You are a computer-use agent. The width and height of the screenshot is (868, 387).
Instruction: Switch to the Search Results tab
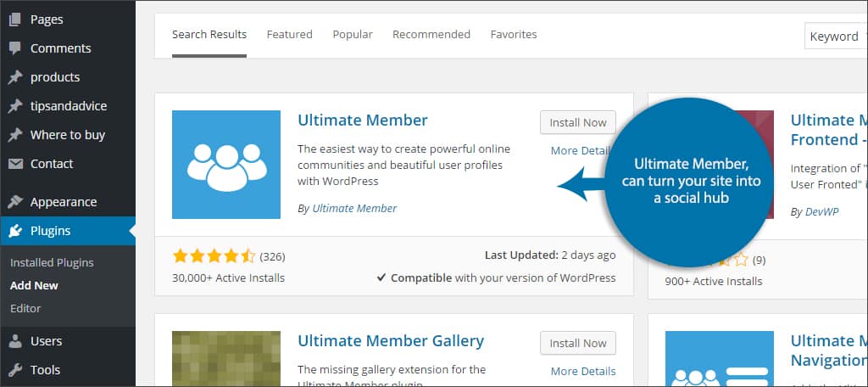pyautogui.click(x=209, y=35)
